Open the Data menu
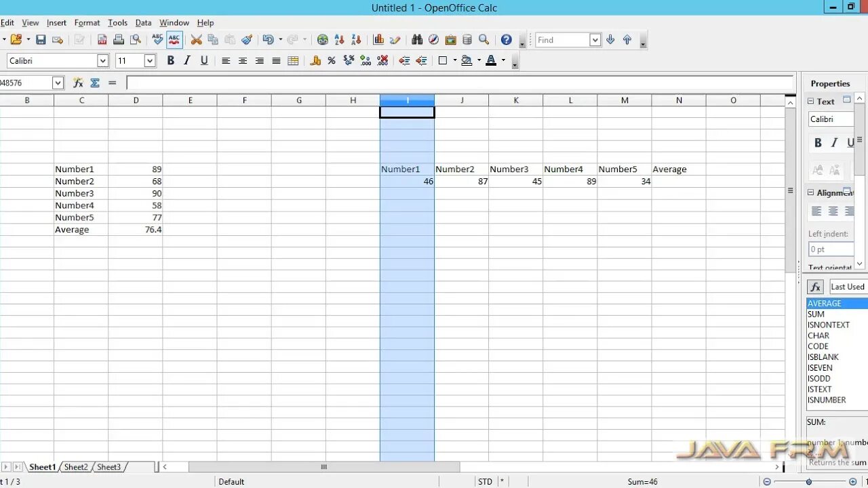This screenshot has height=488, width=868. [143, 22]
